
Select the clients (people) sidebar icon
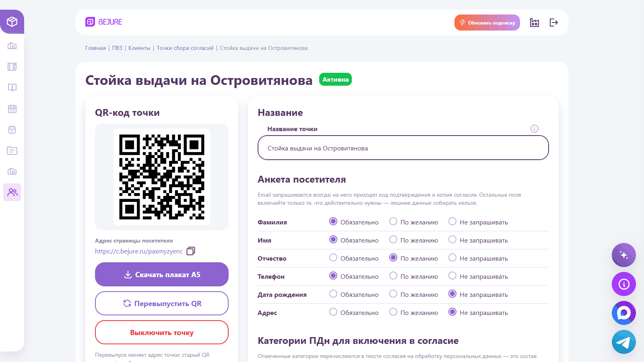tap(12, 192)
